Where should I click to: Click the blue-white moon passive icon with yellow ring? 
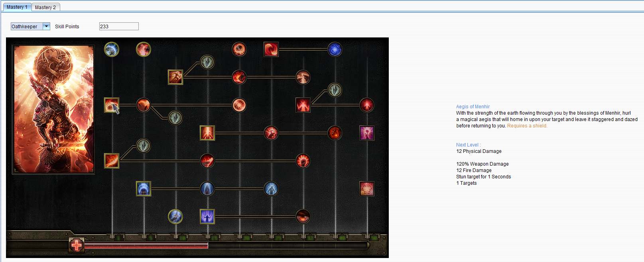[x=112, y=49]
